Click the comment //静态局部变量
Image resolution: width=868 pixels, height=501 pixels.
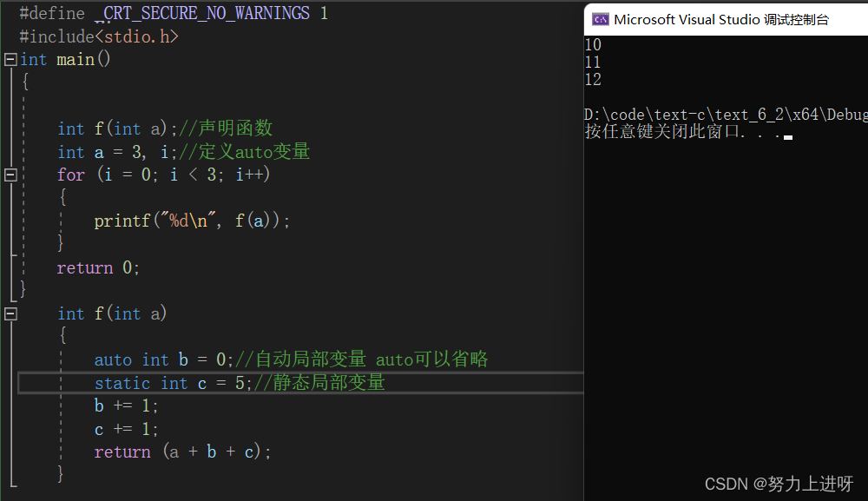coord(319,383)
